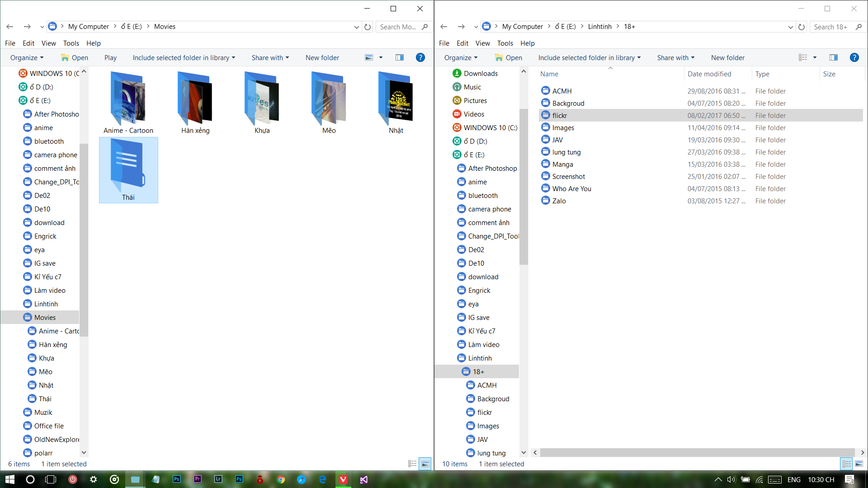
Task: Open Microsoft Edge from taskbar
Action: (x=322, y=479)
